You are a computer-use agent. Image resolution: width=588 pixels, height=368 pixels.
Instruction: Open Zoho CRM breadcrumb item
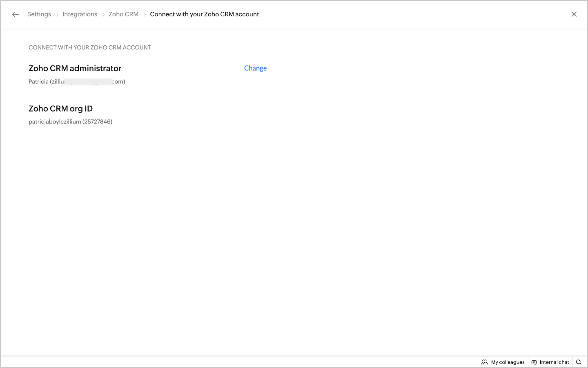click(123, 14)
